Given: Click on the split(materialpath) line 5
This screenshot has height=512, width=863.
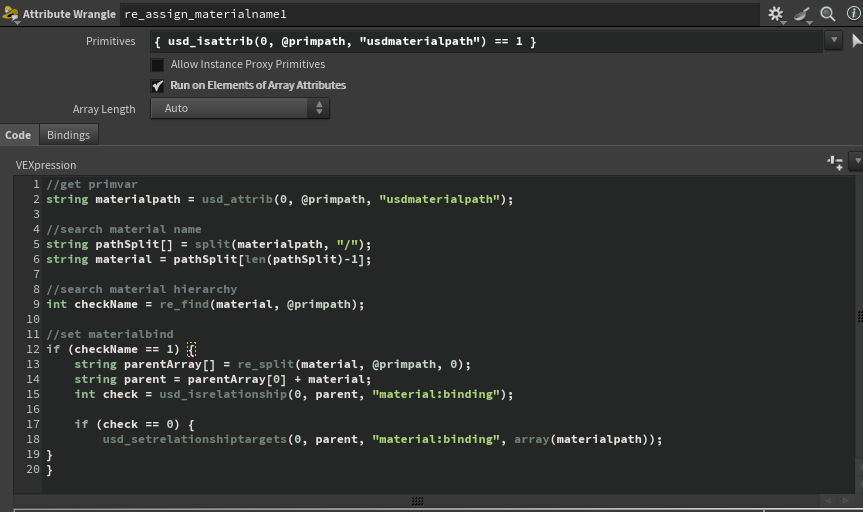Looking at the screenshot, I should tap(209, 244).
